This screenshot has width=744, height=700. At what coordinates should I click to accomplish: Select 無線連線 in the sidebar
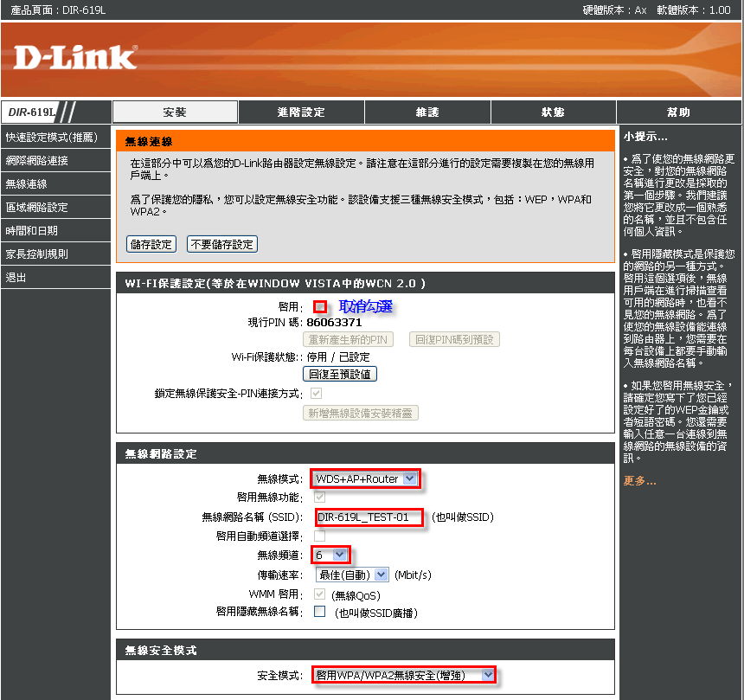(x=55, y=183)
